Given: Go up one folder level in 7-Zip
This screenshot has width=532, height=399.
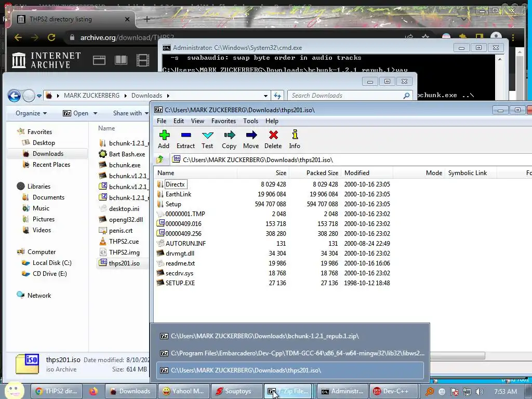Looking at the screenshot, I should pyautogui.click(x=160, y=159).
